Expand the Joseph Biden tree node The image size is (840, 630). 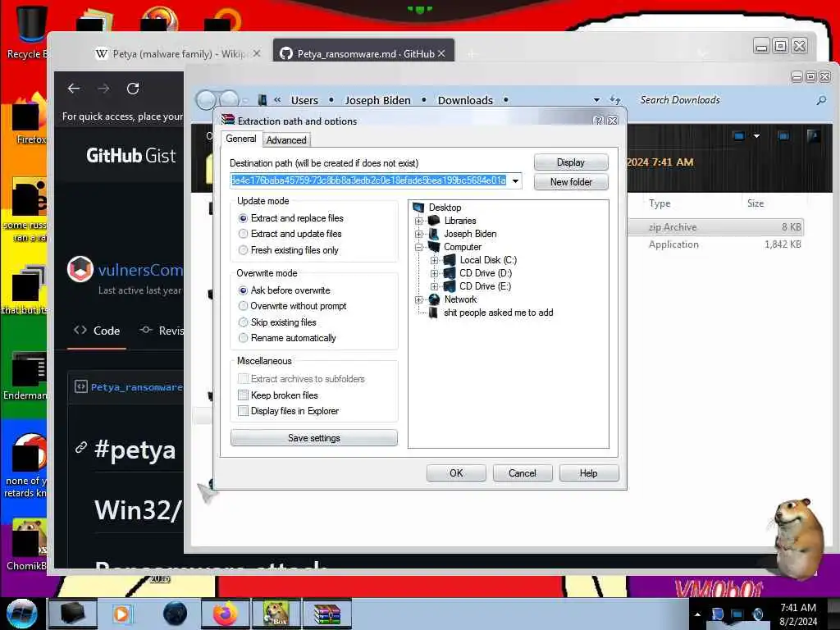coord(419,234)
